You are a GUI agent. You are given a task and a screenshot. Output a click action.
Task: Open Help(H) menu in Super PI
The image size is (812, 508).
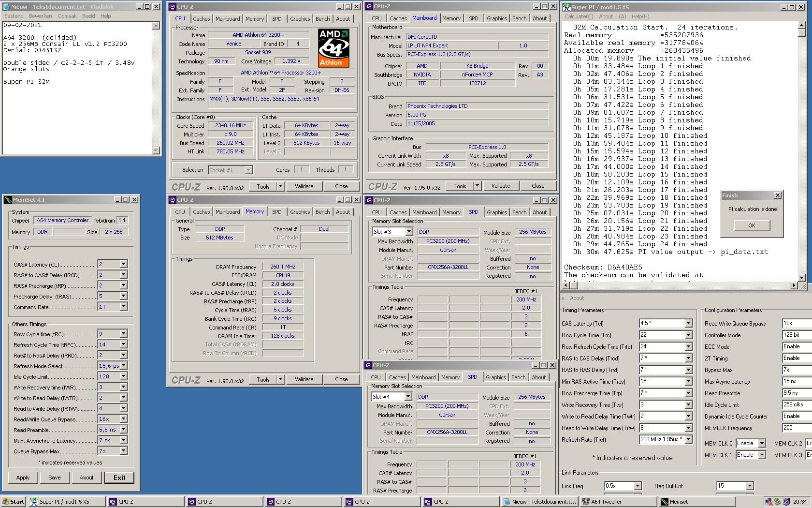click(640, 16)
